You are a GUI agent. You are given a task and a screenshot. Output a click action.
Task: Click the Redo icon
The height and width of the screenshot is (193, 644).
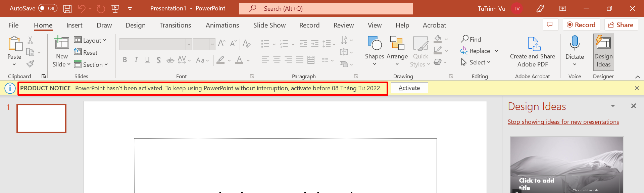coord(101,9)
